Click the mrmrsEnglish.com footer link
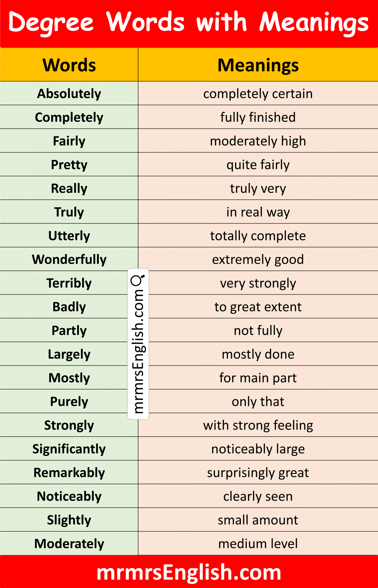378x588 pixels. (x=189, y=572)
